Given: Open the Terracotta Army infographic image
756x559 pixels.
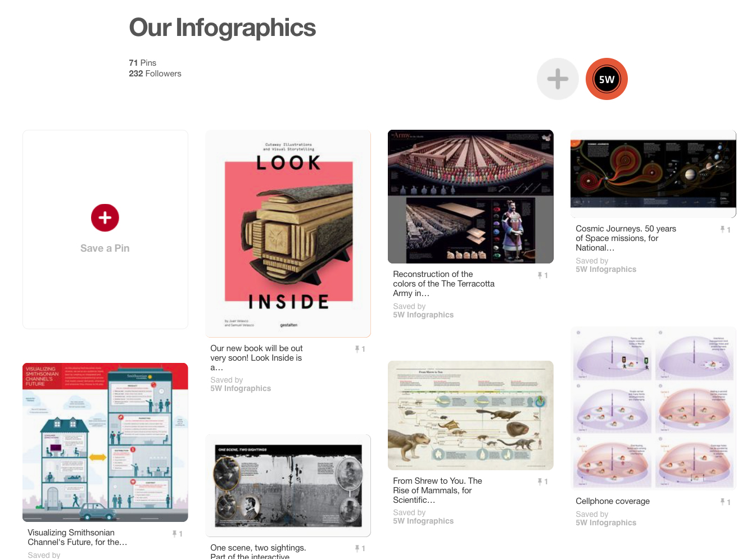Looking at the screenshot, I should click(x=470, y=197).
